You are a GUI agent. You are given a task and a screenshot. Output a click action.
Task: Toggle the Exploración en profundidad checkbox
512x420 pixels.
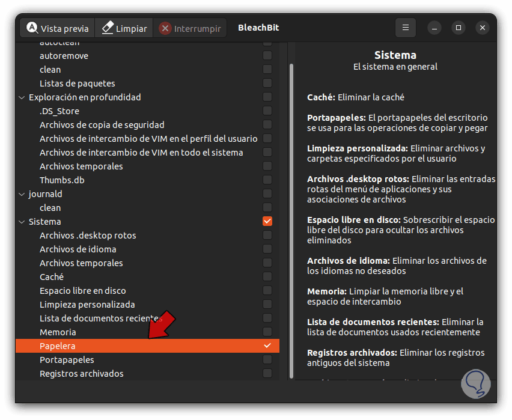pos(267,97)
